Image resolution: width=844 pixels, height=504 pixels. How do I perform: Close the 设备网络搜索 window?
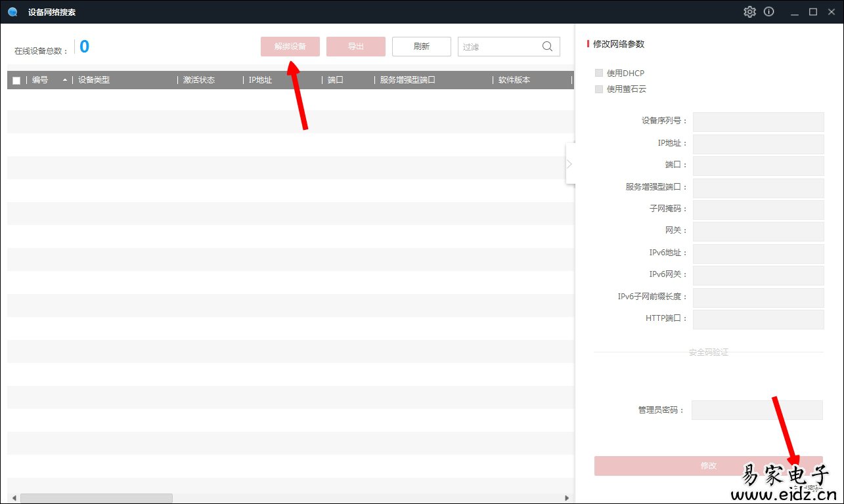click(831, 12)
